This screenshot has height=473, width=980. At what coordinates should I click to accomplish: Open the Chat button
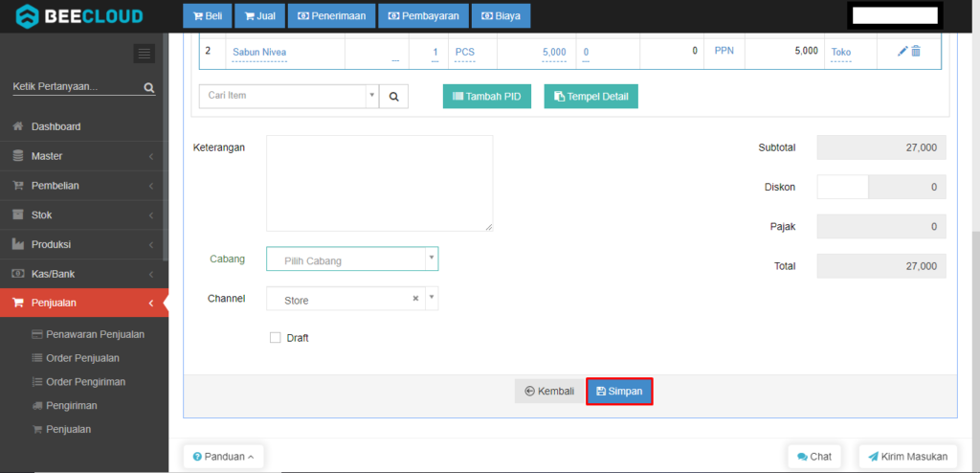[814, 457]
